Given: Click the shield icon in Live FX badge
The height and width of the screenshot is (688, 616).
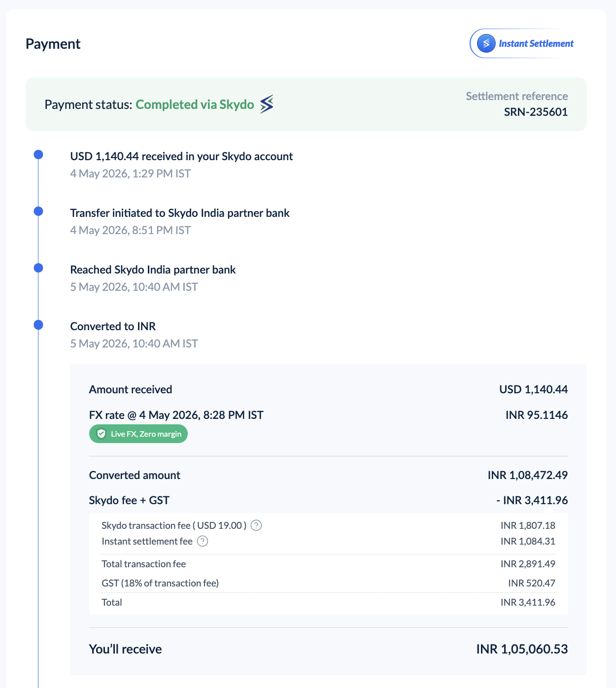Looking at the screenshot, I should [102, 434].
